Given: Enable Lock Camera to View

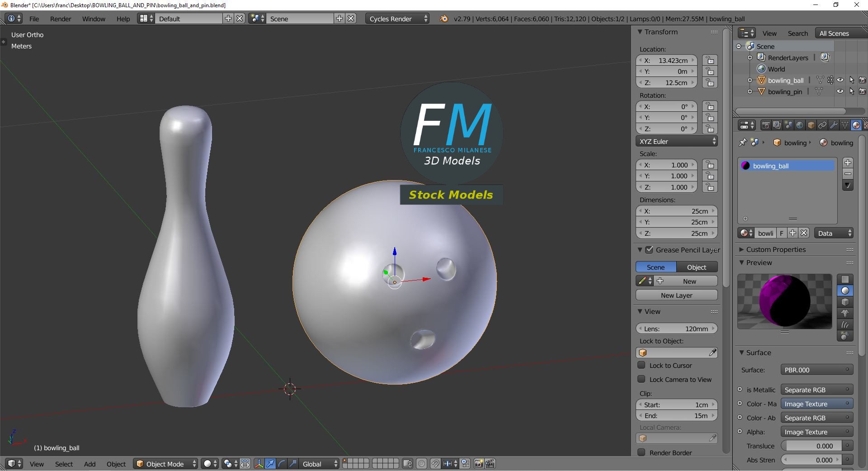Looking at the screenshot, I should click(x=642, y=380).
